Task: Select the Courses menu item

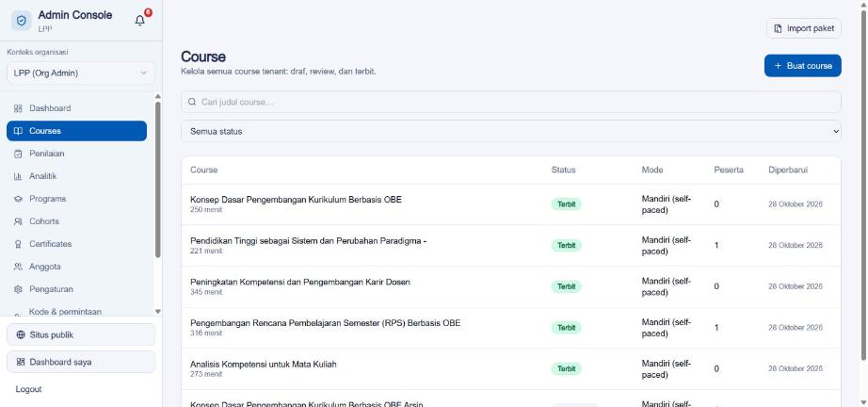Action: coord(76,131)
